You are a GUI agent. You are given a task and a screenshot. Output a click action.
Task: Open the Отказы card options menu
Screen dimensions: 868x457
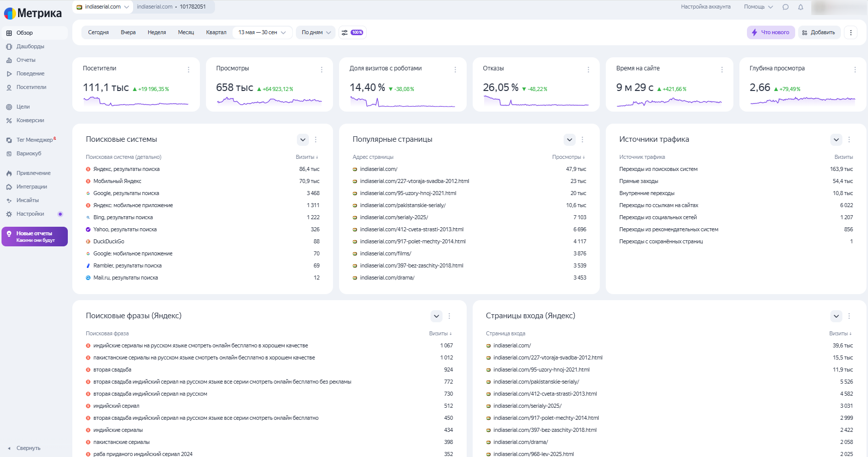coord(588,70)
